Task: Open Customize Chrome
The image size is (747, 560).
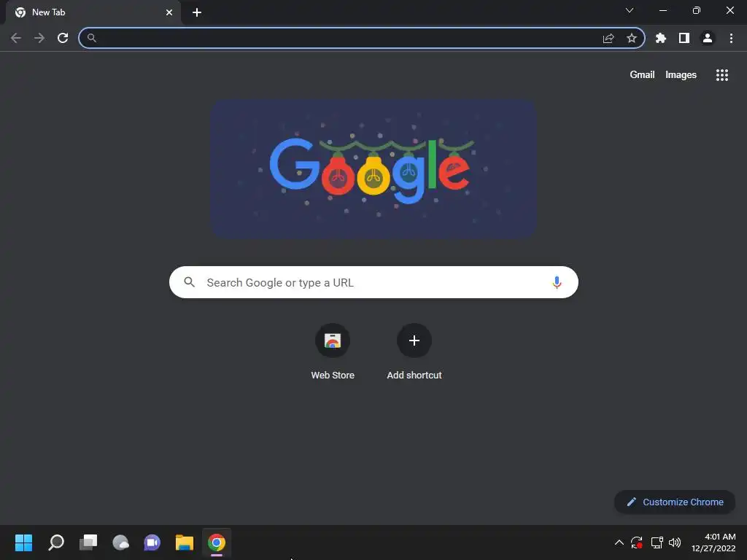Action: [x=675, y=502]
